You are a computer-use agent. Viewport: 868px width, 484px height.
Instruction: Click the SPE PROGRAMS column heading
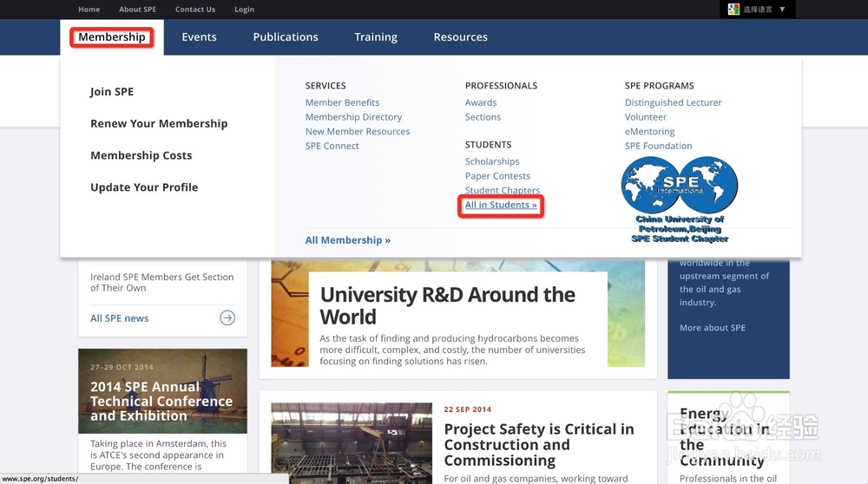coord(659,86)
